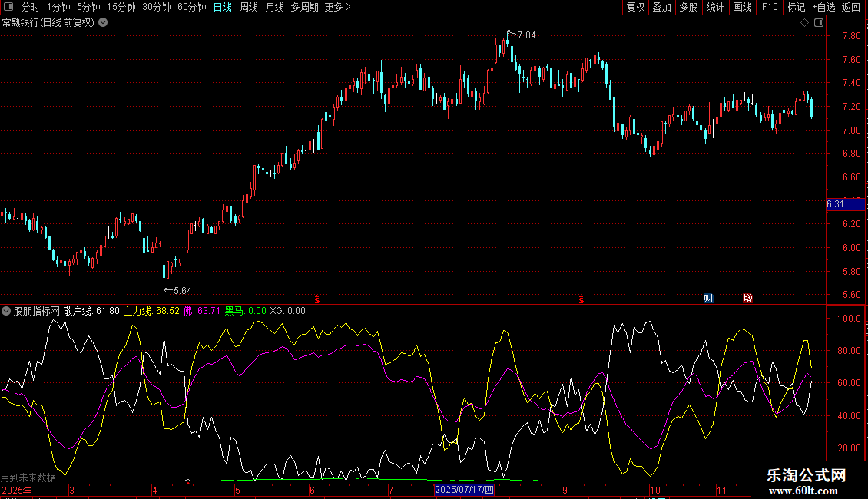Click the 用到未来数据 warning text
The height and width of the screenshot is (499, 868).
28,478
